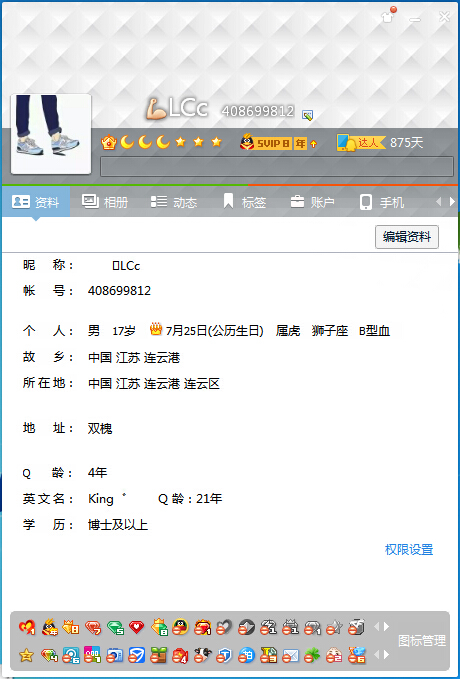Click the bottom icon row right arrow

tap(386, 655)
